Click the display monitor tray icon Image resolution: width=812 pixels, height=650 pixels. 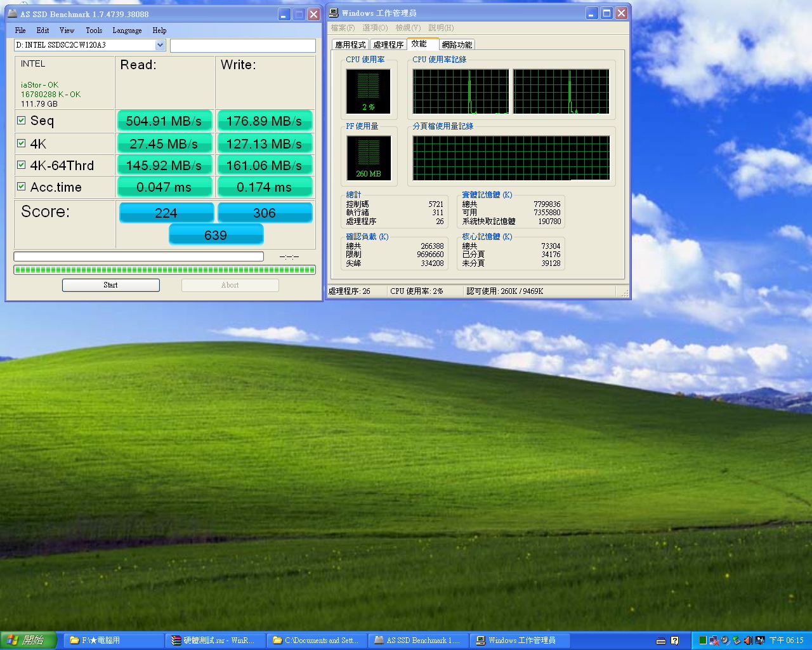pos(759,640)
